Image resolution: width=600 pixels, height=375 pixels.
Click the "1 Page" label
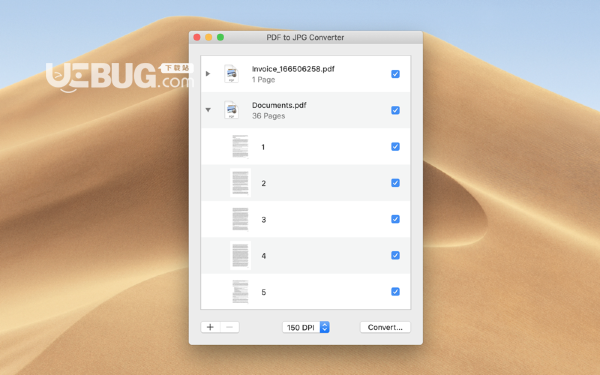click(263, 80)
